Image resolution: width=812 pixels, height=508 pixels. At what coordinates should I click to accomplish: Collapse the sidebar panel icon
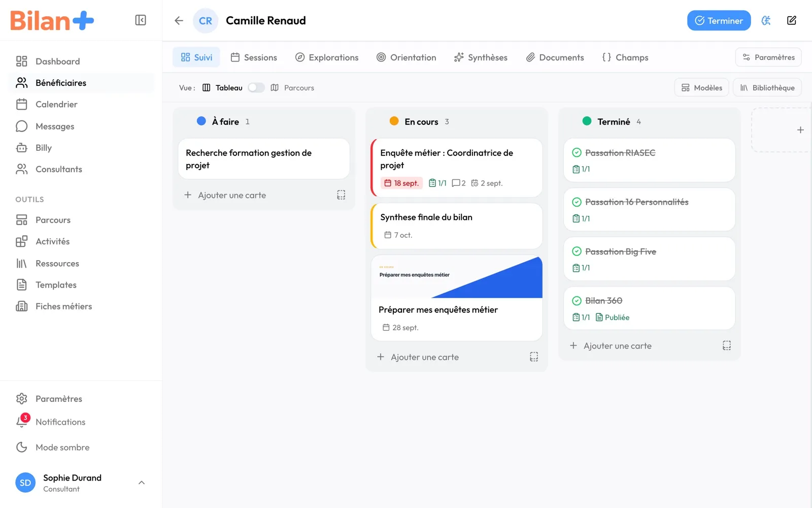(x=141, y=20)
